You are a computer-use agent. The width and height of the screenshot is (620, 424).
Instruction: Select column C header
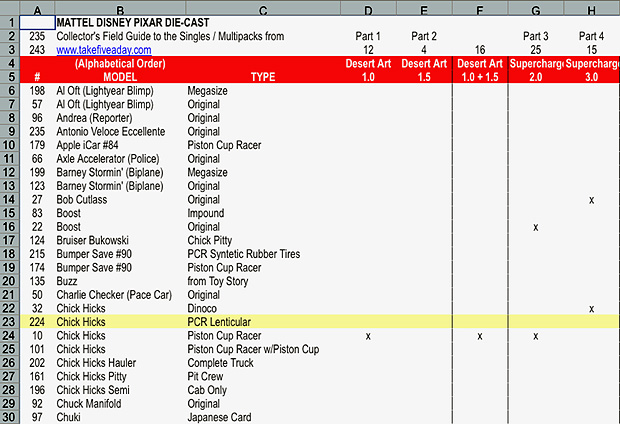[263, 9]
